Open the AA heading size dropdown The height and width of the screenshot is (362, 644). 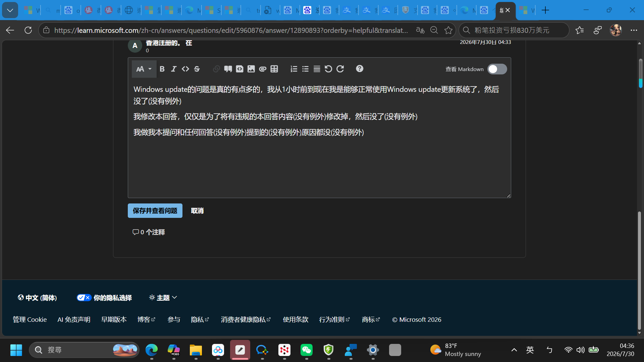[x=144, y=69]
